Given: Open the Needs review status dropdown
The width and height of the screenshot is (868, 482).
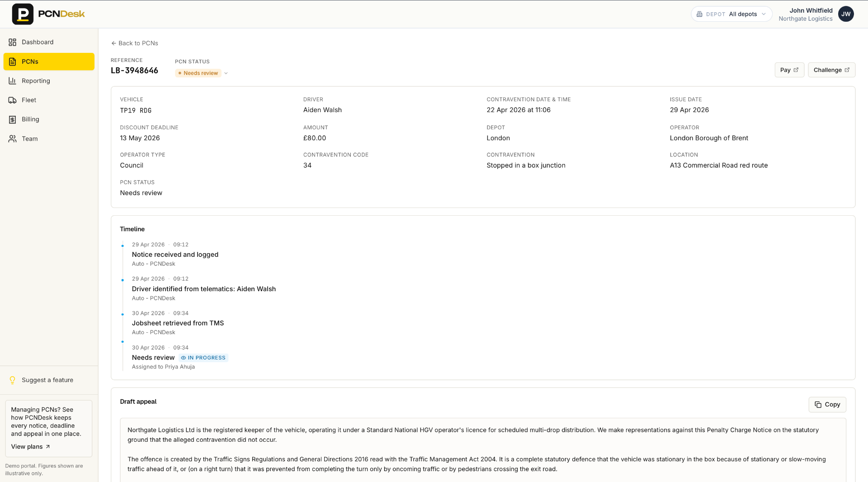Looking at the screenshot, I should click(202, 73).
